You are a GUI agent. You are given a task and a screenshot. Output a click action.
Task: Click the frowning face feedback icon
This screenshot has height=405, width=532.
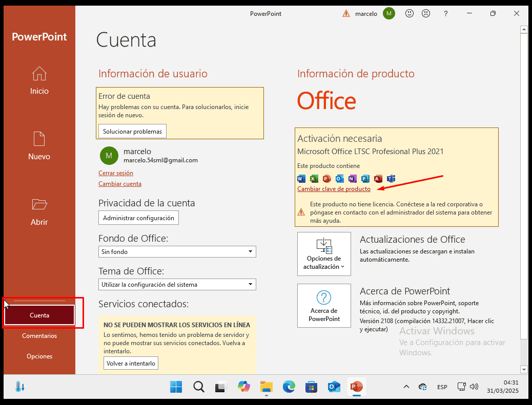point(425,14)
